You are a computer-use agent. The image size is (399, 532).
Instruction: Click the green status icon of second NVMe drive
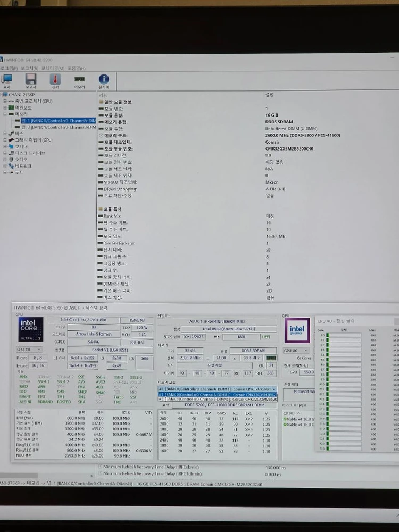[285, 425]
